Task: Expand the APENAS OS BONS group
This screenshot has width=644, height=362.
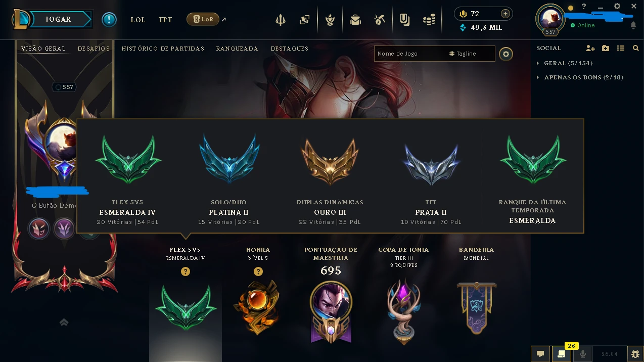Action: (x=579, y=77)
